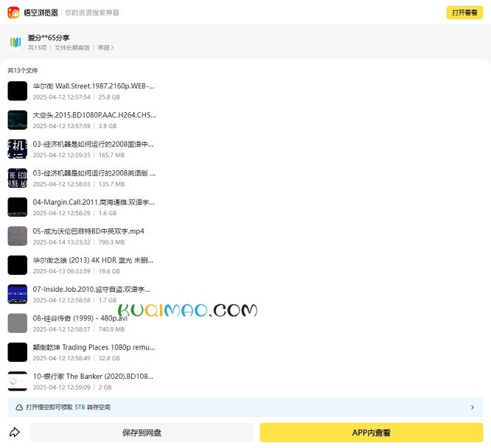
Task: Open the 华尔街 Wall.Street.1987 file thumbnail
Action: pyautogui.click(x=18, y=91)
